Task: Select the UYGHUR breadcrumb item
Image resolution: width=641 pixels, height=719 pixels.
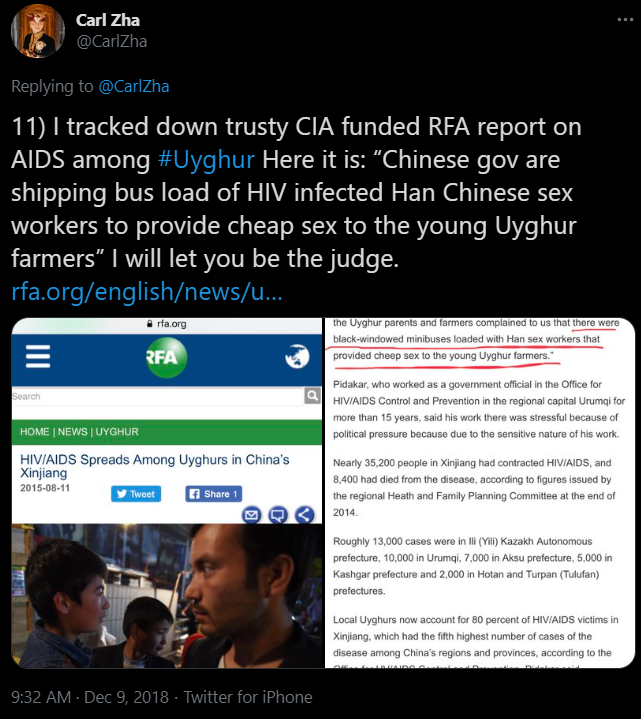Action: pyautogui.click(x=117, y=431)
